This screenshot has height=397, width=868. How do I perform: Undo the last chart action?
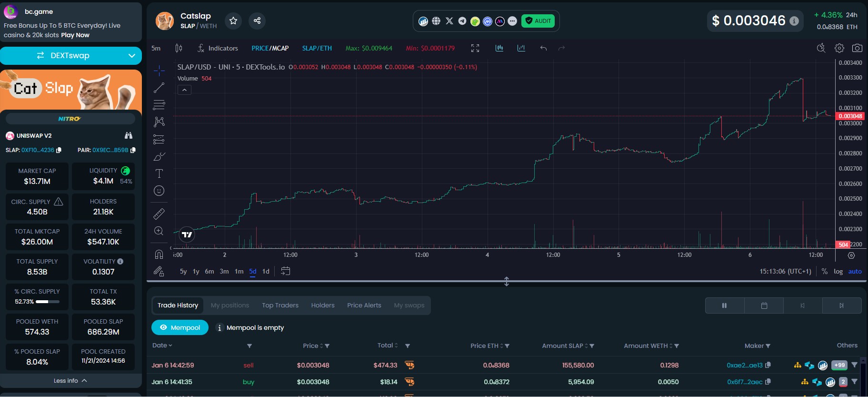tap(543, 48)
